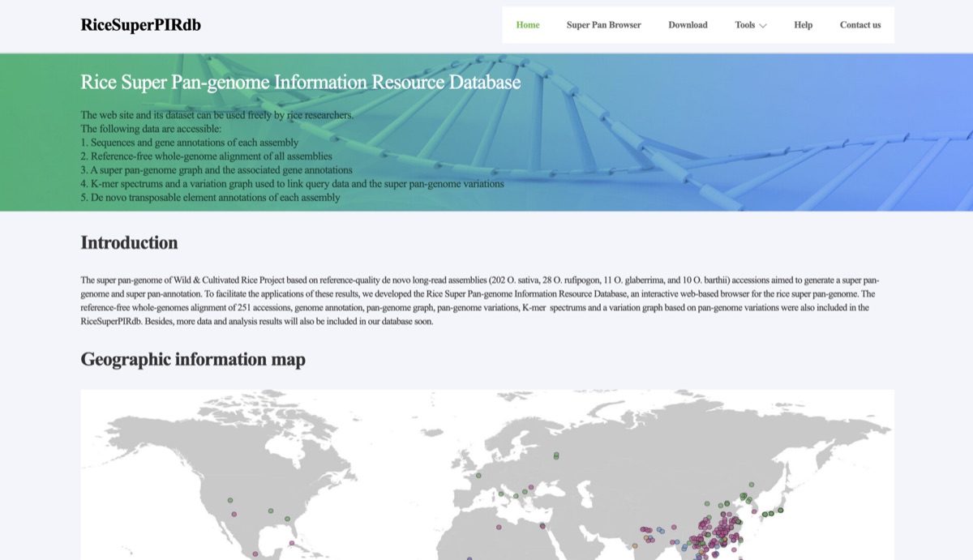Image resolution: width=973 pixels, height=560 pixels.
Task: Click 'Reference-free whole-genome alignment of all assemblies'
Action: point(206,156)
